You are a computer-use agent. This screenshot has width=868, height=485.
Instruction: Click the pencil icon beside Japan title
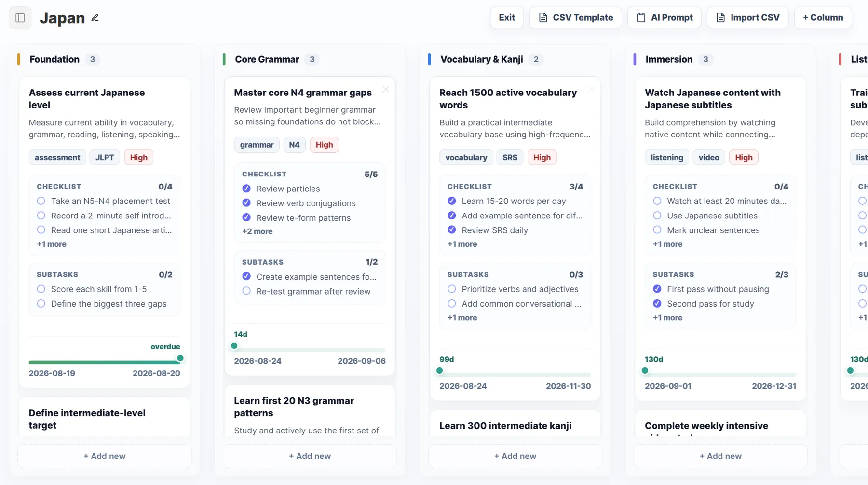pyautogui.click(x=95, y=18)
